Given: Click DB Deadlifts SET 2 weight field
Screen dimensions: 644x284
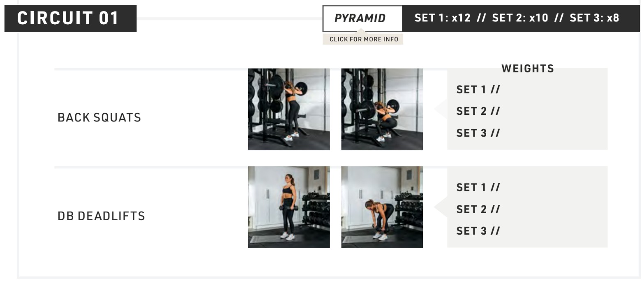Looking at the screenshot, I should tap(528, 209).
